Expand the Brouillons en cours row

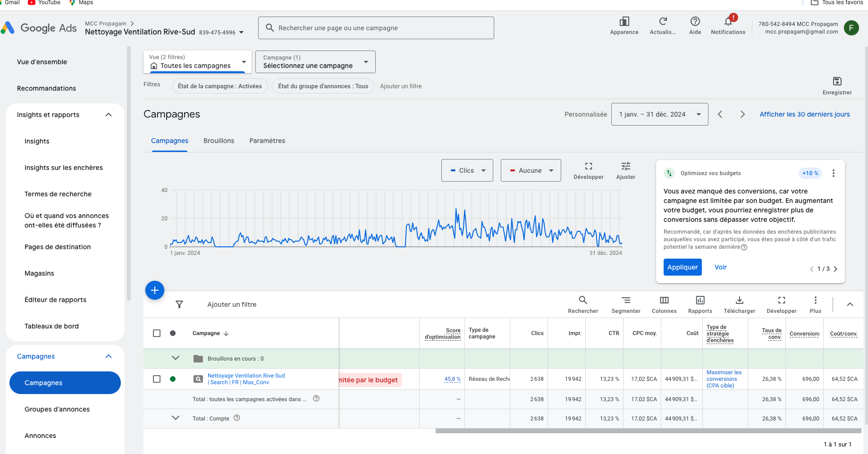[176, 358]
